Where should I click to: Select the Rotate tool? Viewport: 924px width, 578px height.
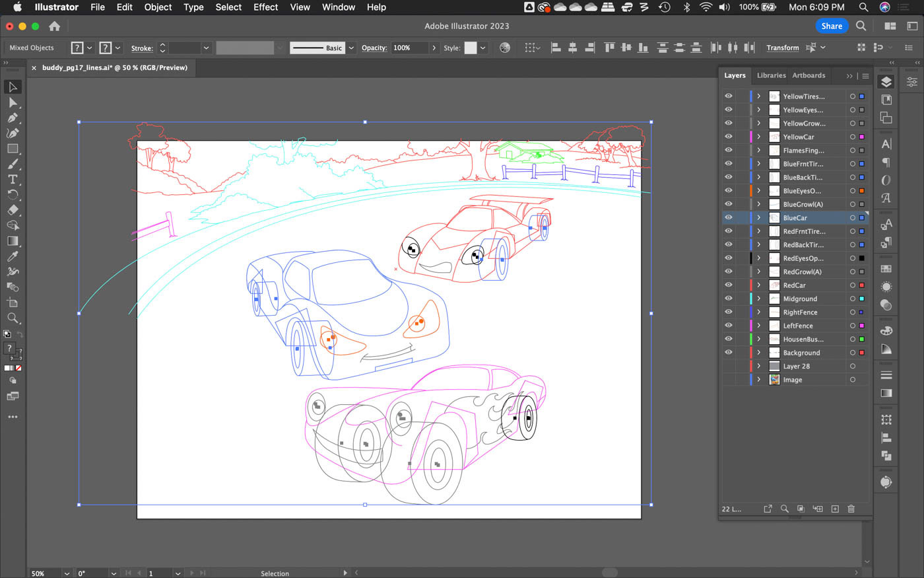[13, 194]
